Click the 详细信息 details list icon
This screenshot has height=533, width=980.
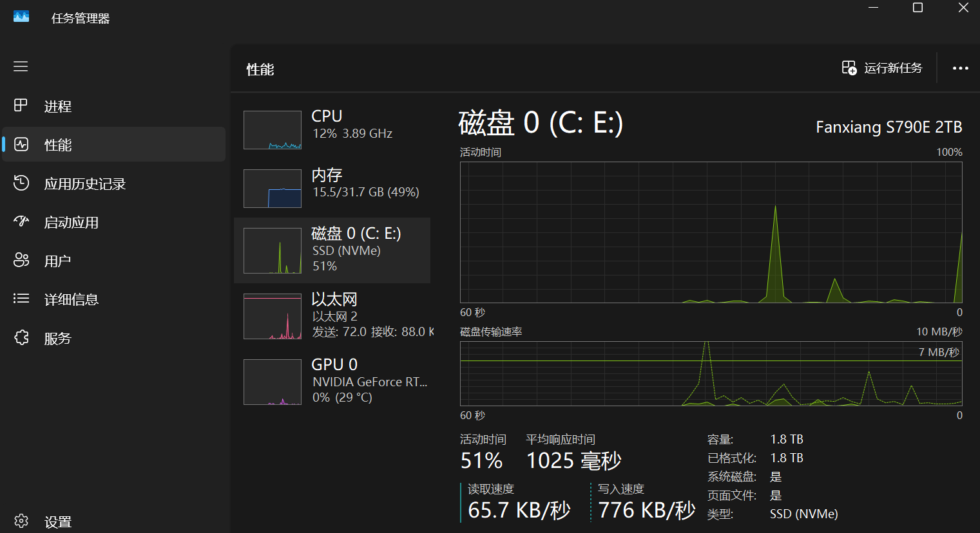(x=21, y=299)
